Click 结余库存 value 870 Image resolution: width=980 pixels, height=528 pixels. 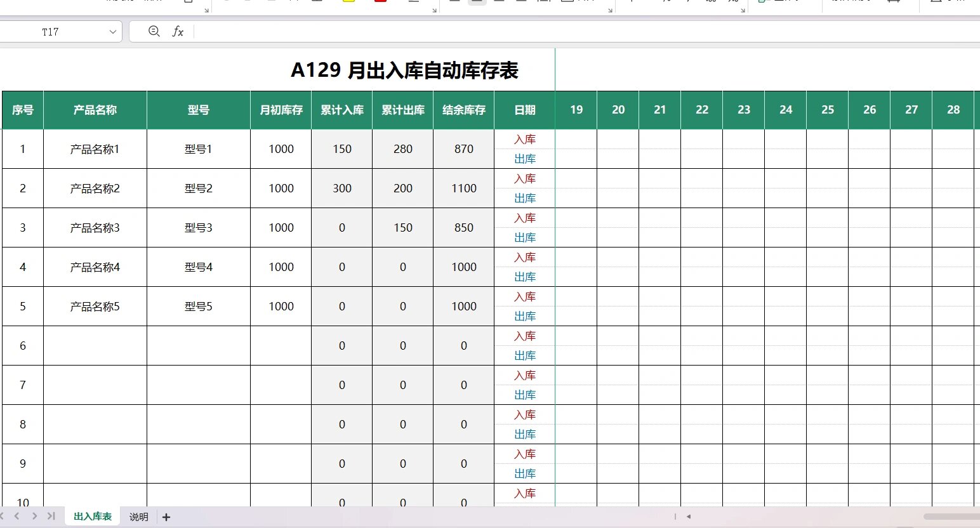tap(464, 149)
